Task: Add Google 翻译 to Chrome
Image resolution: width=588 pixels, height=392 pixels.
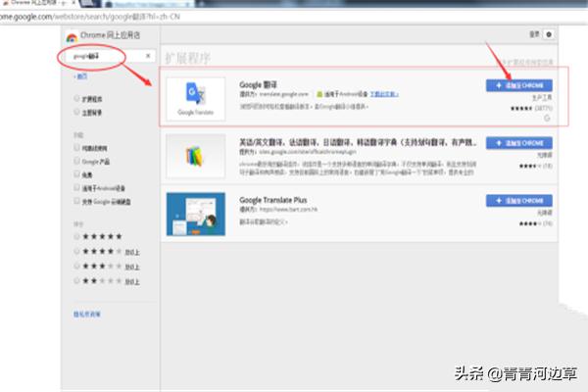Action: [518, 85]
